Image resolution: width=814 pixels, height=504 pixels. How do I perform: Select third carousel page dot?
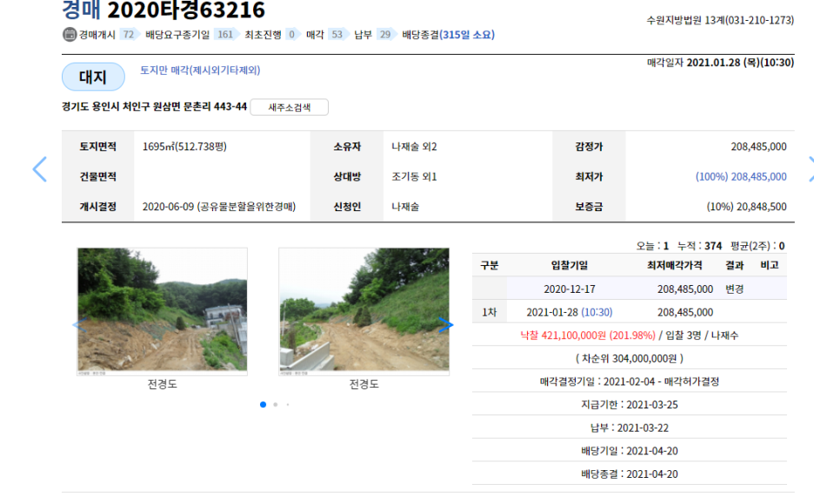tap(288, 404)
